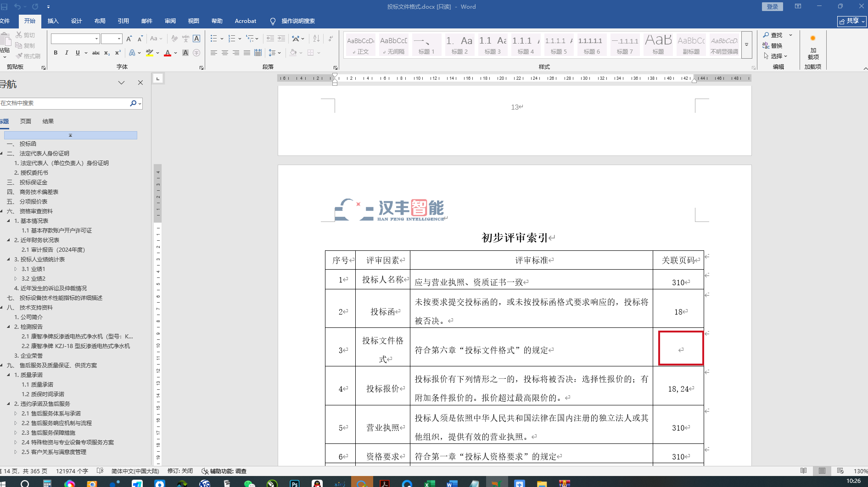868x487 pixels.
Task: Increase font size with the grow font icon
Action: pos(129,39)
